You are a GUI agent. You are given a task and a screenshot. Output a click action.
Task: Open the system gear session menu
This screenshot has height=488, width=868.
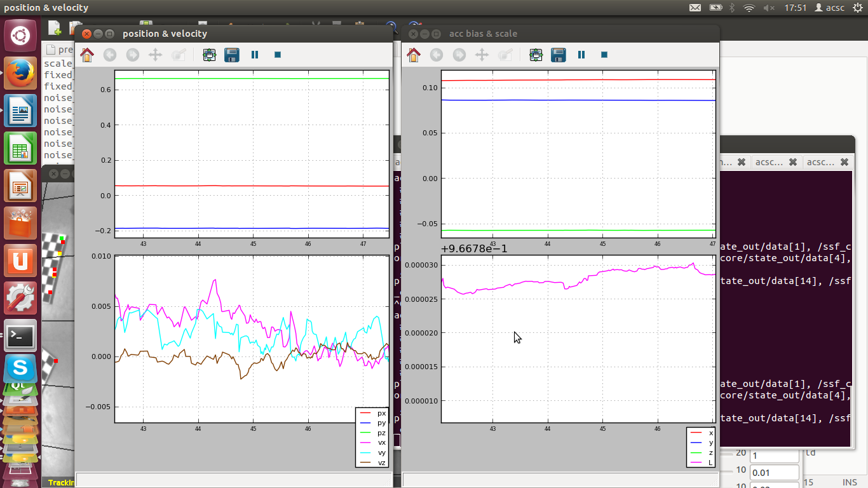(x=857, y=8)
